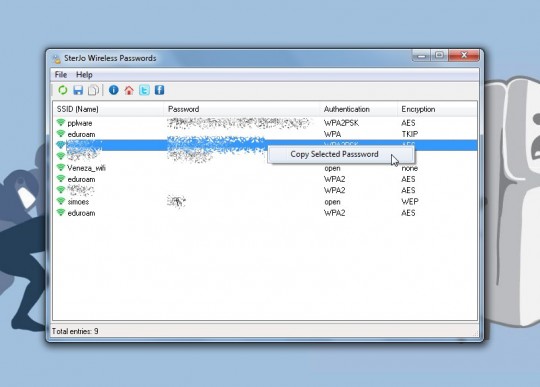
Task: Choose Copy Selected Password from context menu
Action: click(341, 154)
